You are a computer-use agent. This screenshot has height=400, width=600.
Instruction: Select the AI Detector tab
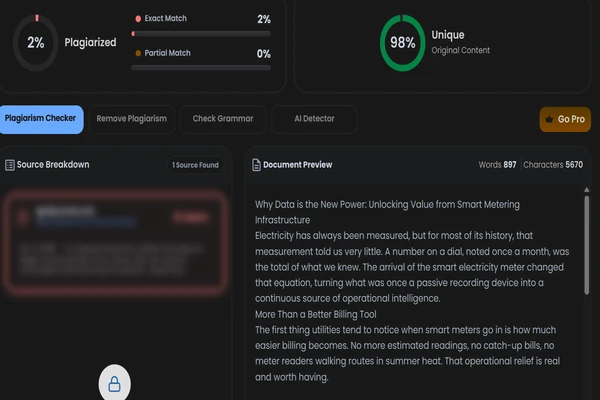coord(314,119)
